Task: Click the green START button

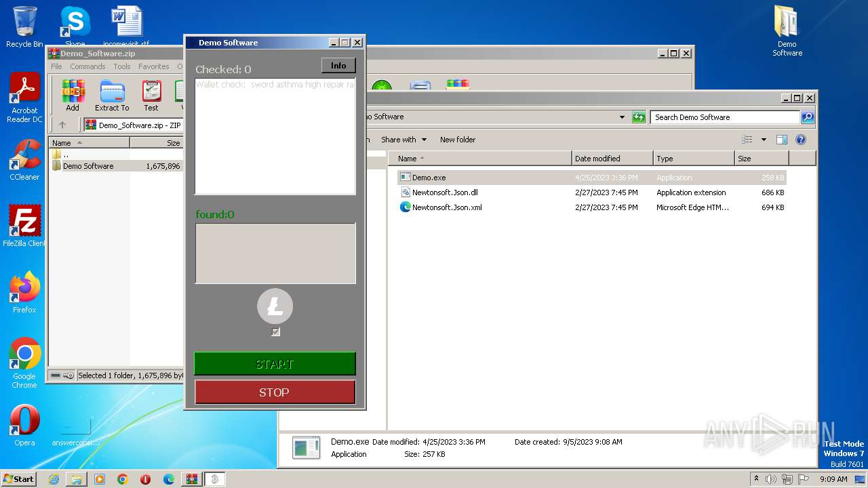Action: coord(275,364)
